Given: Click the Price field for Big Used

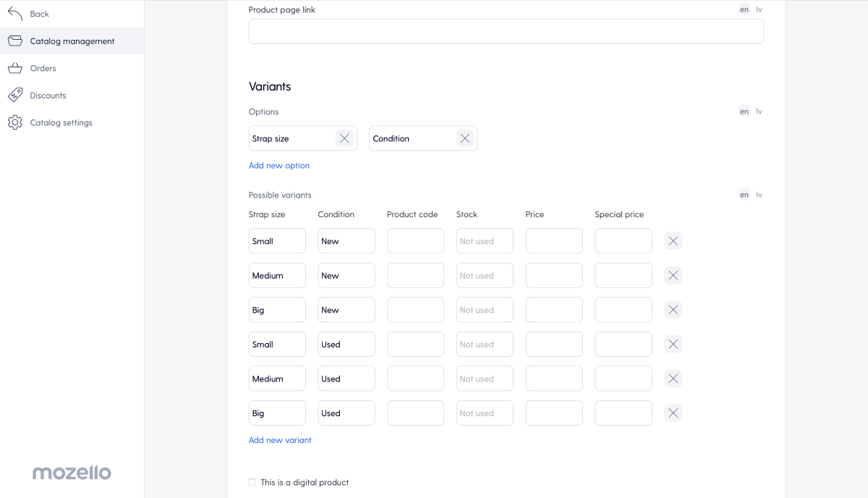Looking at the screenshot, I should pos(554,413).
